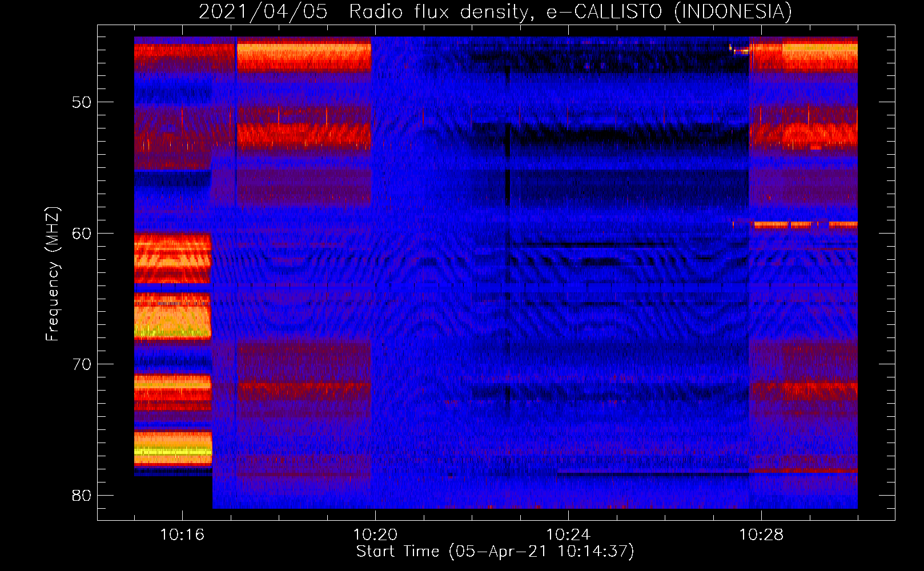Click the 10:24 time tick label
This screenshot has height=571, width=924.
[x=568, y=535]
